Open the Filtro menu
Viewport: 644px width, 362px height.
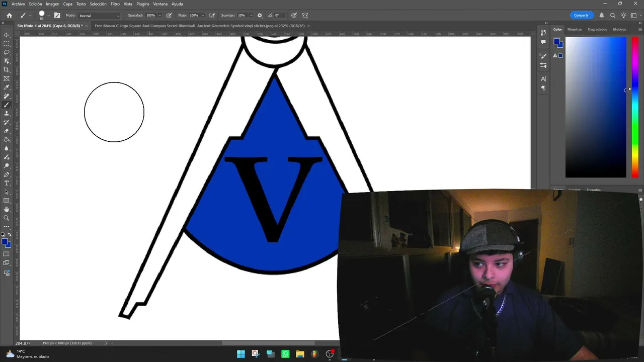tap(115, 4)
